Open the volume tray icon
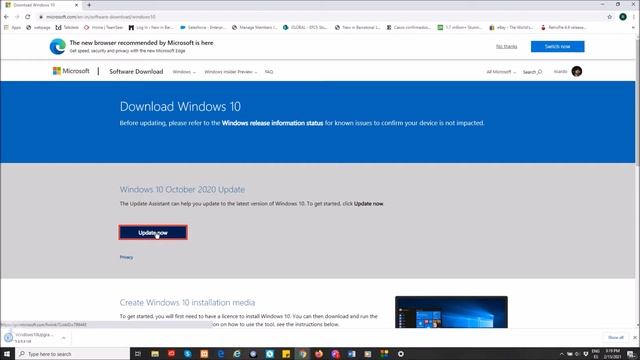 (x=578, y=354)
